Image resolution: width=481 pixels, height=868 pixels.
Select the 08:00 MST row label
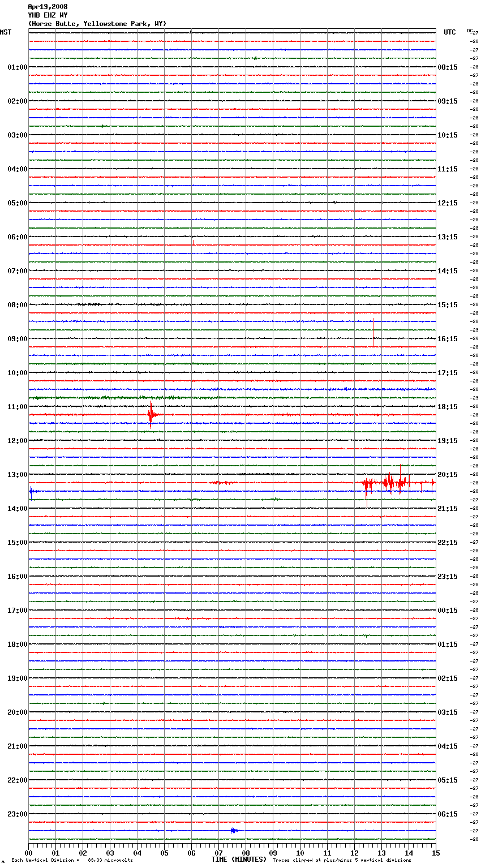(x=17, y=305)
